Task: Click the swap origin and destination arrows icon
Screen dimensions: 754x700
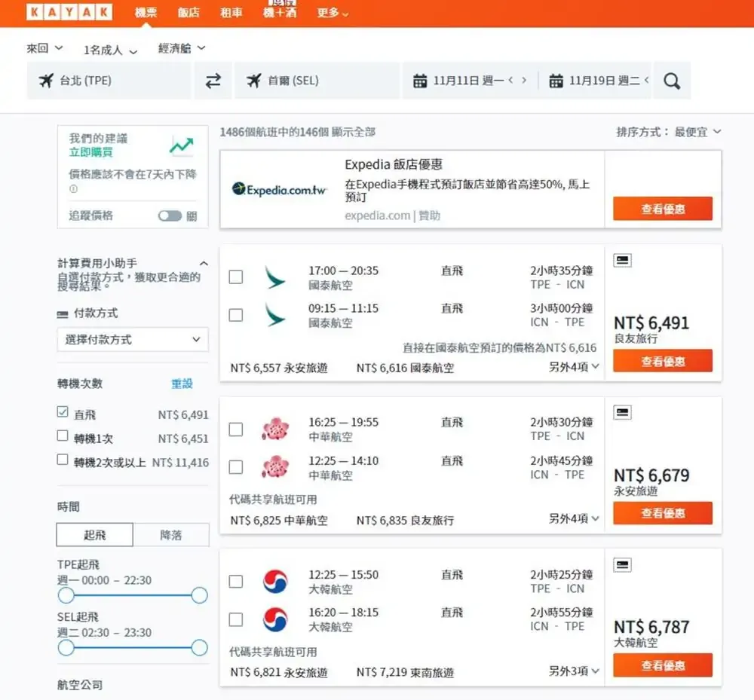Action: 213,81
